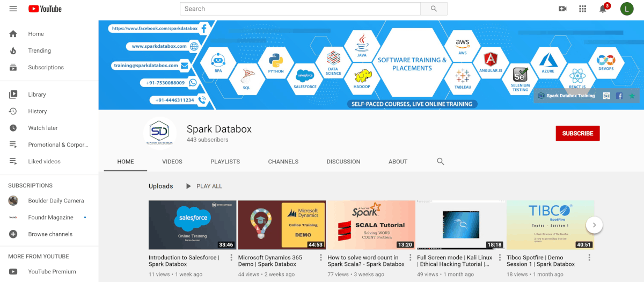
Task: Click the Boulder Daily Camera avatar
Action: (x=13, y=201)
